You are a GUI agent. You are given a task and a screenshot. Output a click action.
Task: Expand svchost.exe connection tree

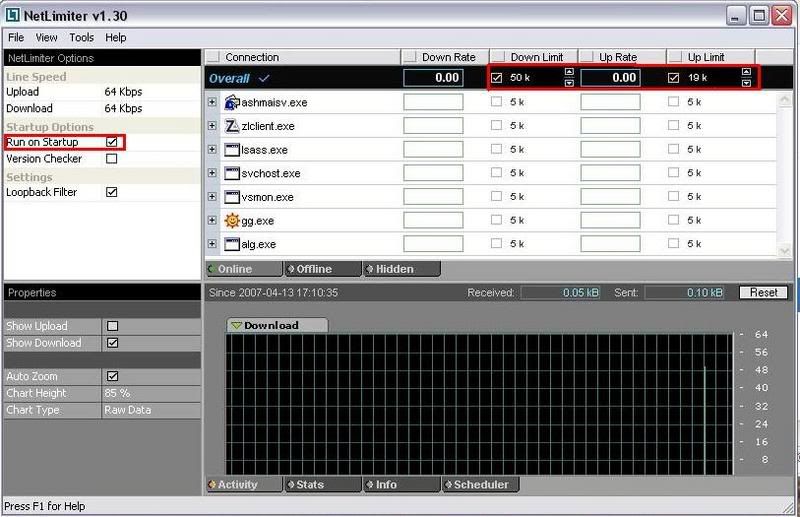[x=212, y=173]
